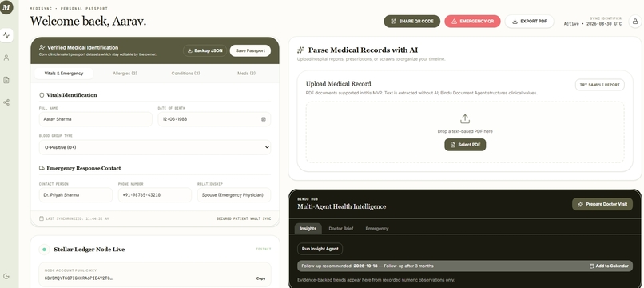Viewport: 644px width, 288px height.
Task: Open Blood Group Type dropdown
Action: point(155,147)
